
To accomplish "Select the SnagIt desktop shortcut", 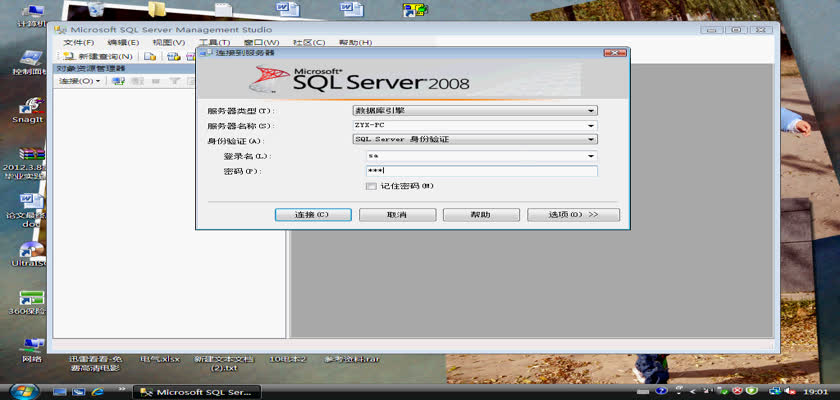I will pyautogui.click(x=30, y=110).
